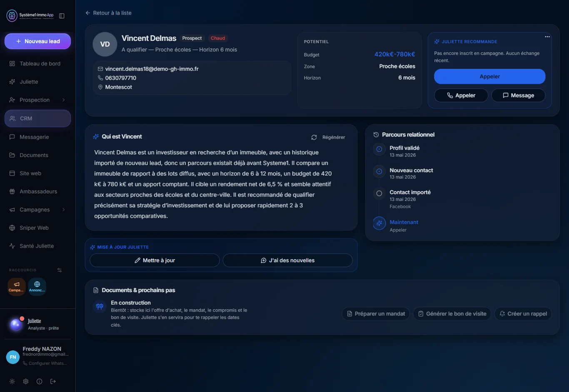Click the Maintenant sparkle marker
This screenshot has width=569, height=392.
pyautogui.click(x=379, y=223)
